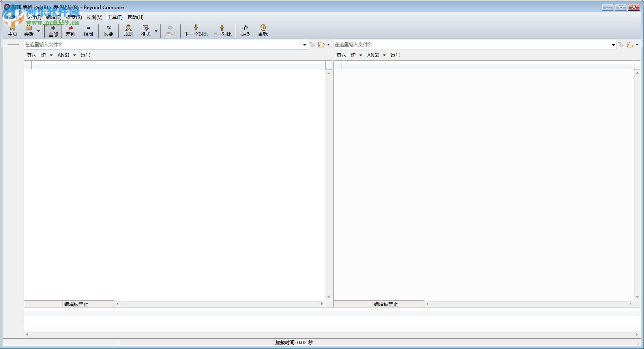Click the 加载时间: 0.02 秒 status text
The height and width of the screenshot is (349, 644).
(294, 343)
